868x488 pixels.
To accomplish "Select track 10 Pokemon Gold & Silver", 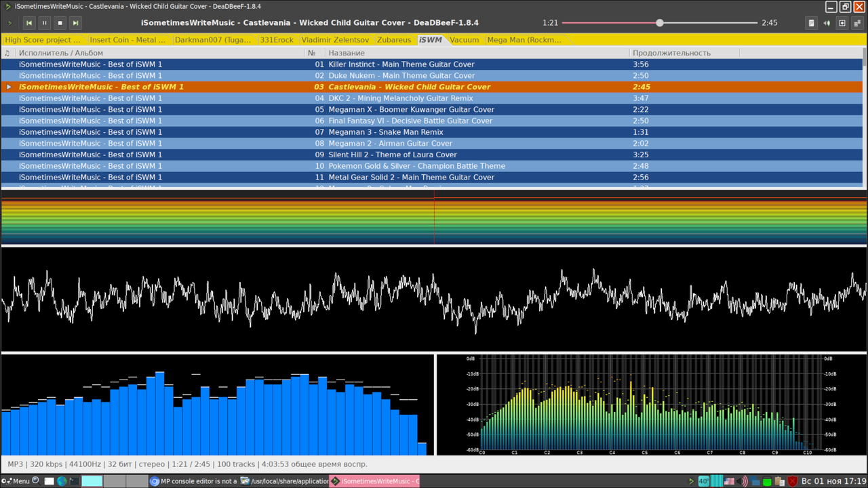I will pos(432,166).
